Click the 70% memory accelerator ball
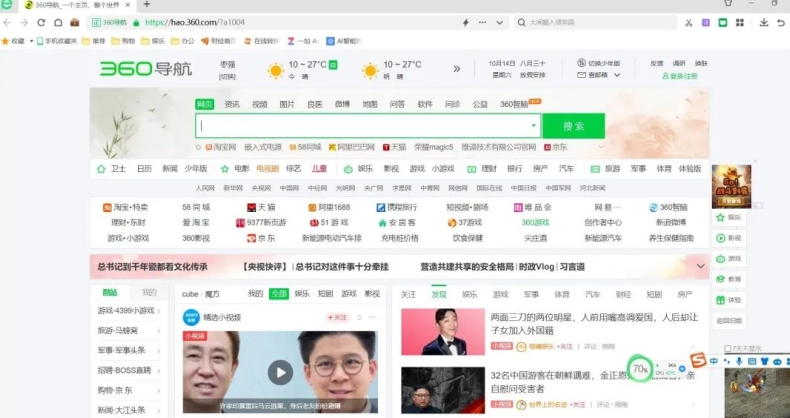This screenshot has width=790, height=418. [640, 369]
